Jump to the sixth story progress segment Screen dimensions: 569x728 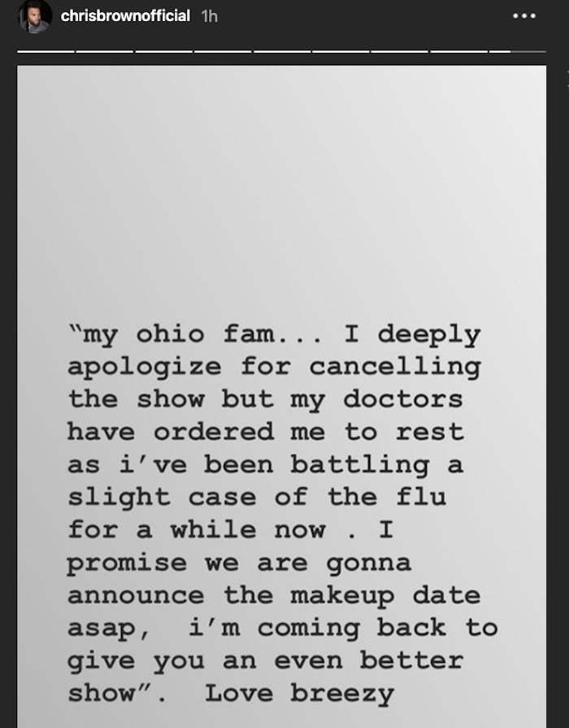point(341,51)
